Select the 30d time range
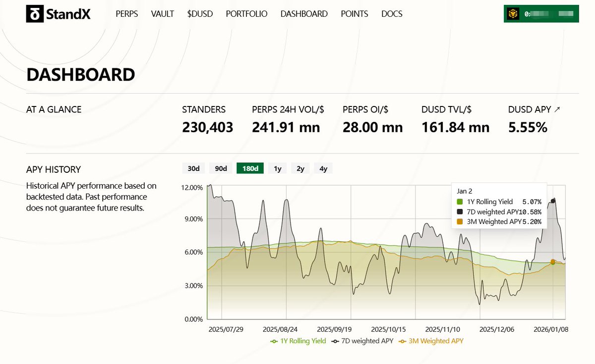Image resolution: width=595 pixels, height=364 pixels. [x=193, y=168]
